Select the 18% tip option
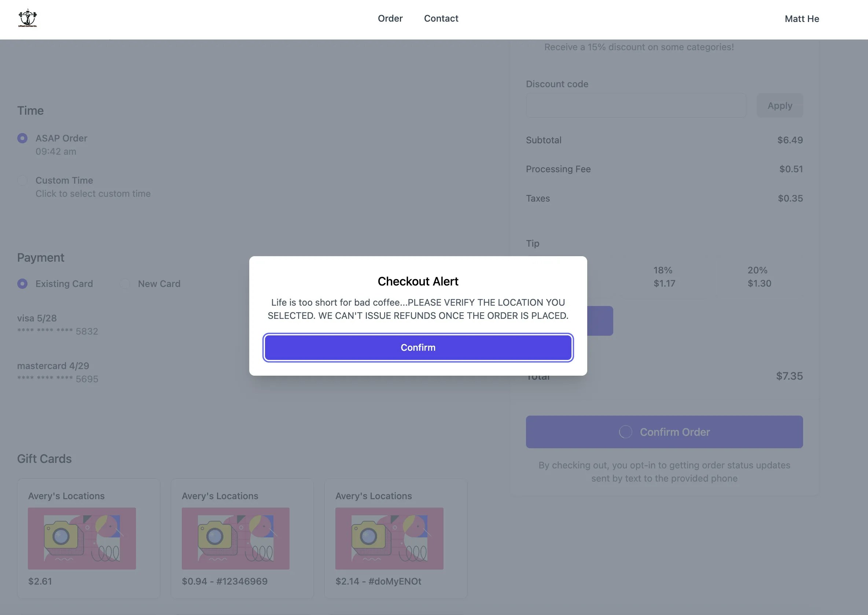The image size is (868, 615). click(x=663, y=277)
